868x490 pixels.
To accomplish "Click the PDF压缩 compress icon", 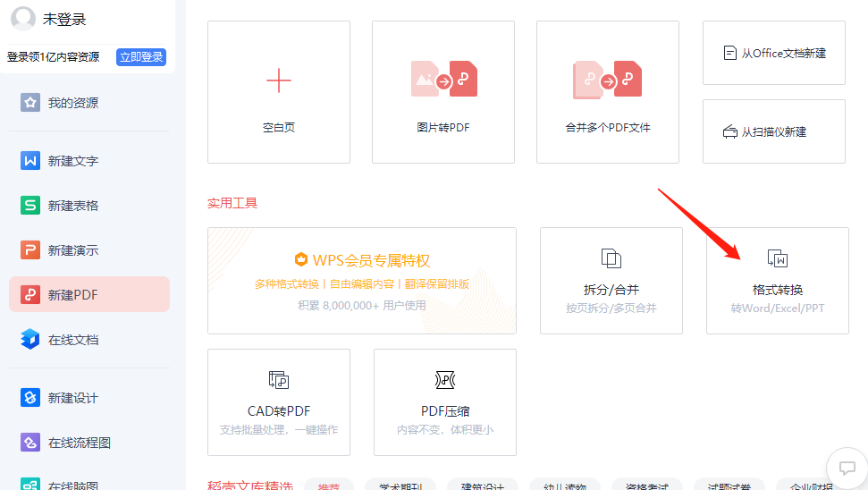I will point(445,380).
